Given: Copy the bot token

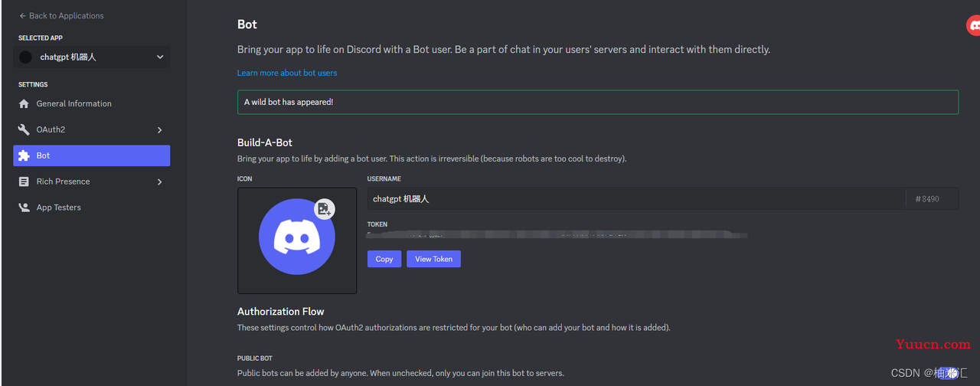Looking at the screenshot, I should 384,259.
